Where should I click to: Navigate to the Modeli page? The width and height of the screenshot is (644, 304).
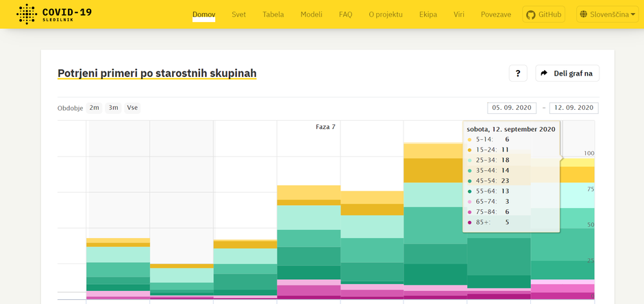[311, 14]
